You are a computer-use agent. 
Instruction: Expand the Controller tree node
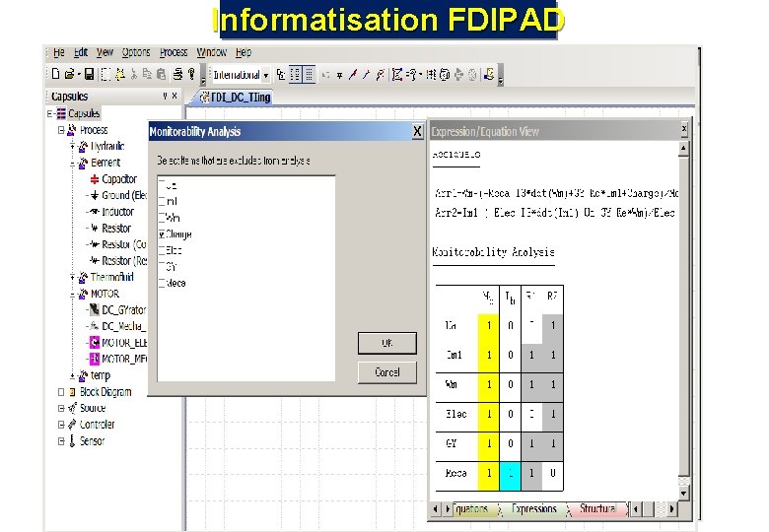click(61, 425)
